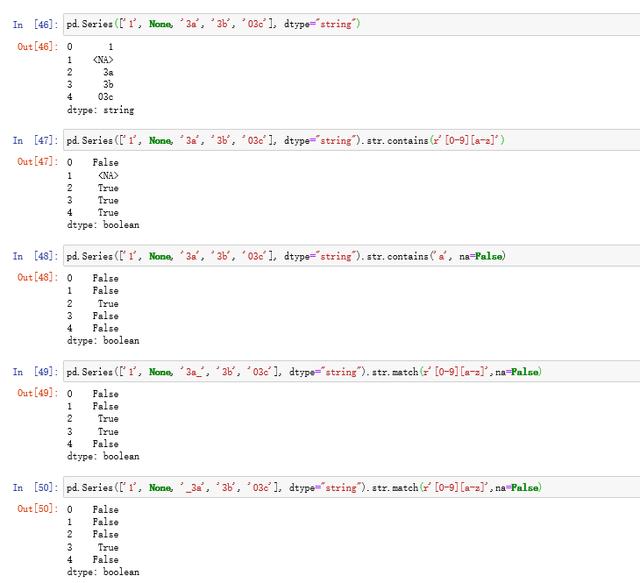Screen dimensions: 640x583
Task: Click the Out[49] output prompt
Action: 38,393
